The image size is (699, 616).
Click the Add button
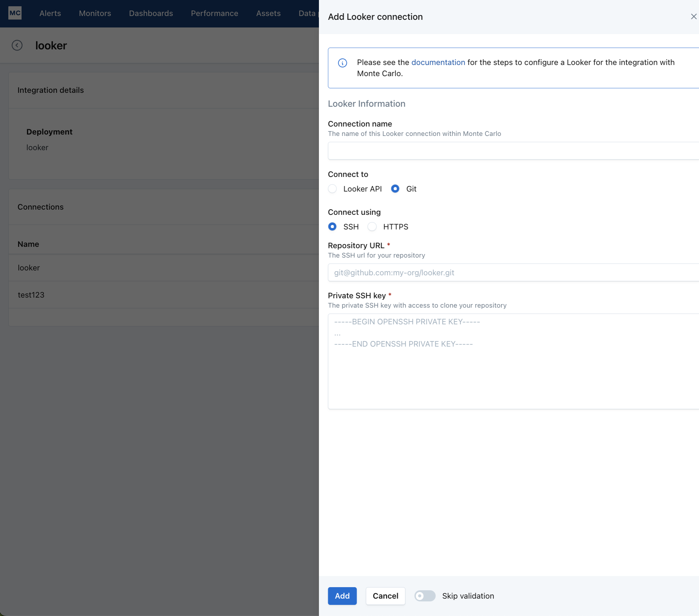[x=342, y=596]
